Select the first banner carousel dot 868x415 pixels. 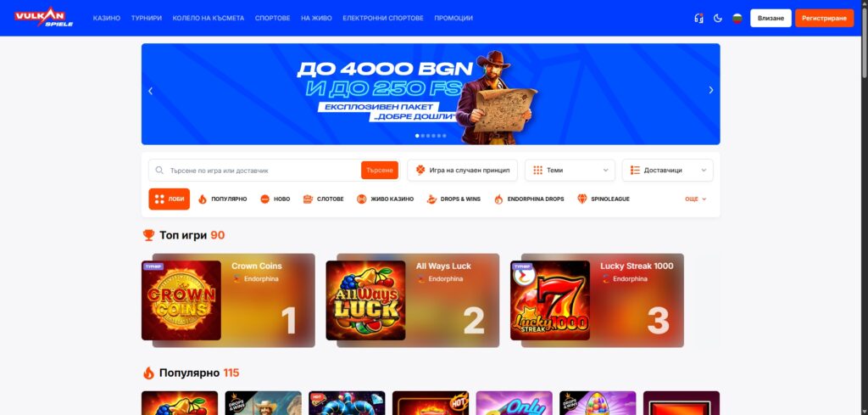(417, 136)
